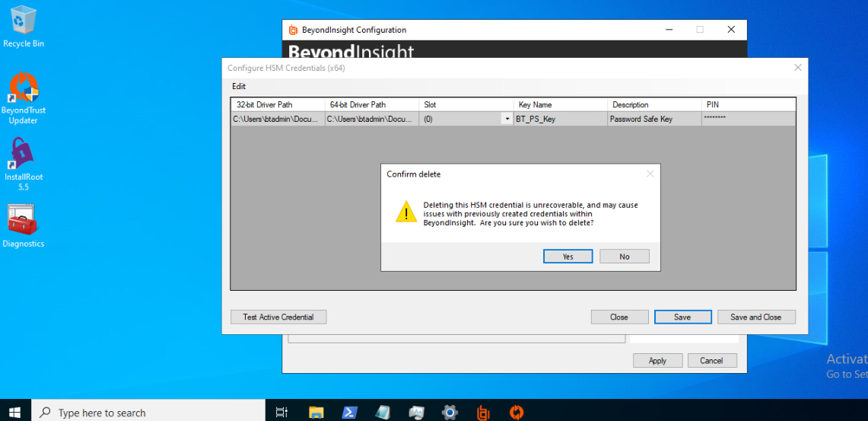Close the Configure HSM Credentials window
The height and width of the screenshot is (421, 868).
[x=798, y=68]
